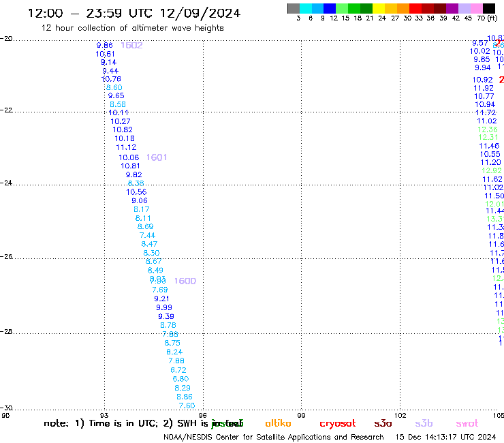Click the NOAA/NESDIS Center credit line
This screenshot has height=443, width=504.
click(274, 438)
